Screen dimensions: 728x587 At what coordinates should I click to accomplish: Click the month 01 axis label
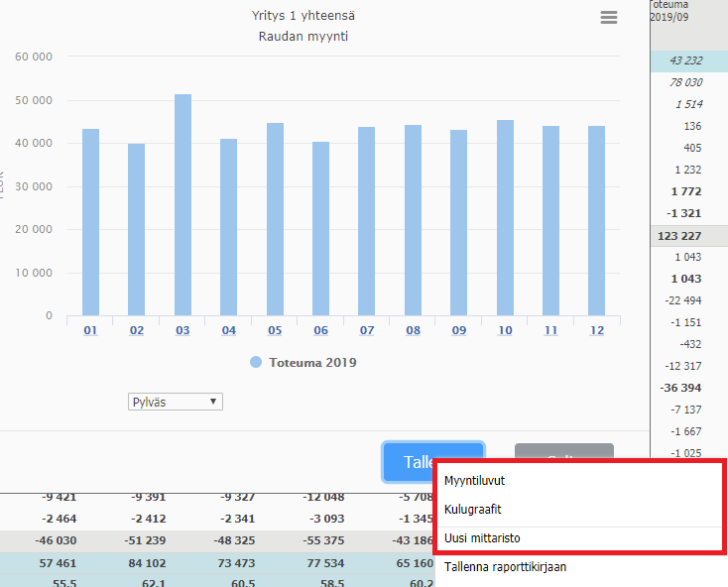[x=90, y=330]
